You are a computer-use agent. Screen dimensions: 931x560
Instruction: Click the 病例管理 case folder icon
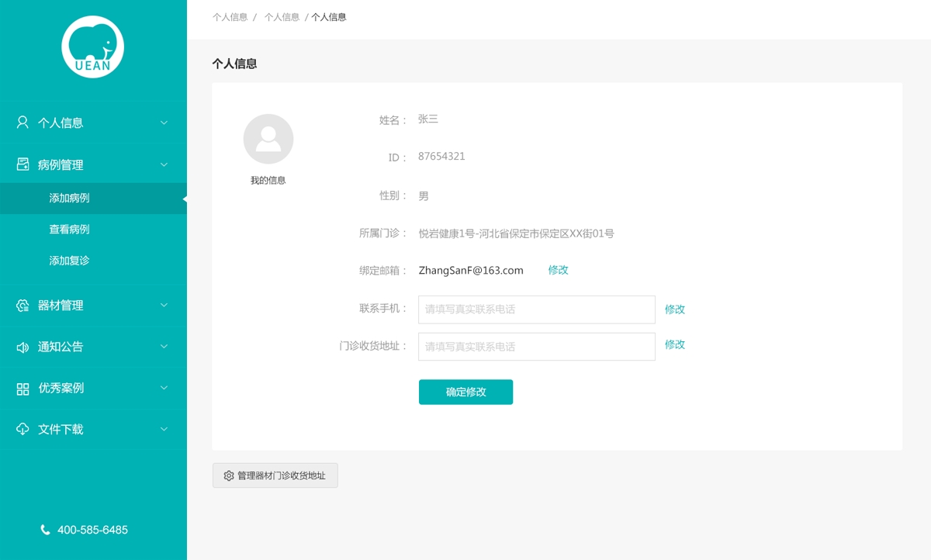[x=22, y=164]
